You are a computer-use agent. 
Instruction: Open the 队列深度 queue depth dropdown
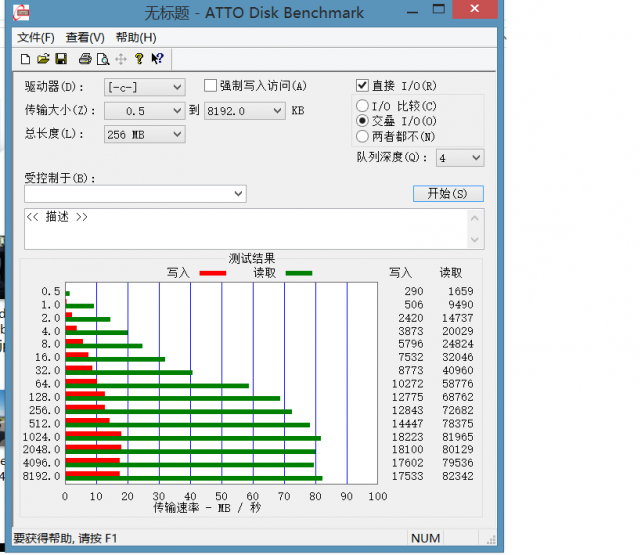tap(460, 158)
